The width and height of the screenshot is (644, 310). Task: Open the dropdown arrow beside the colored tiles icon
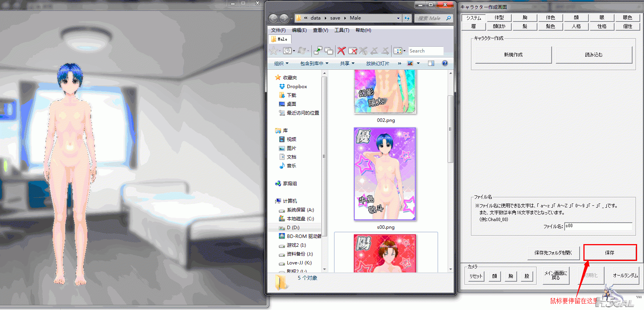click(x=404, y=51)
